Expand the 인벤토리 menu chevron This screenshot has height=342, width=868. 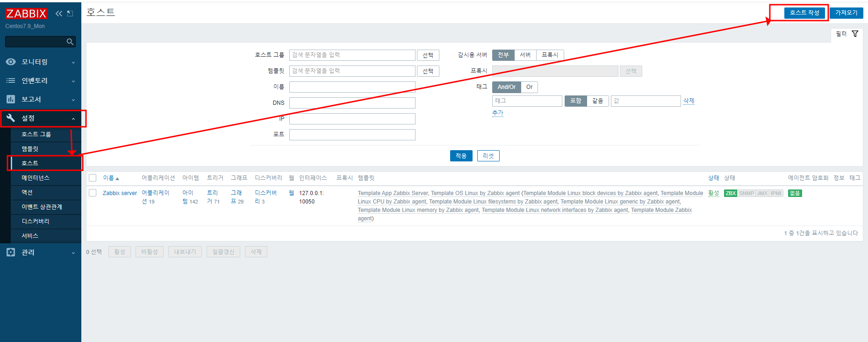coord(73,81)
